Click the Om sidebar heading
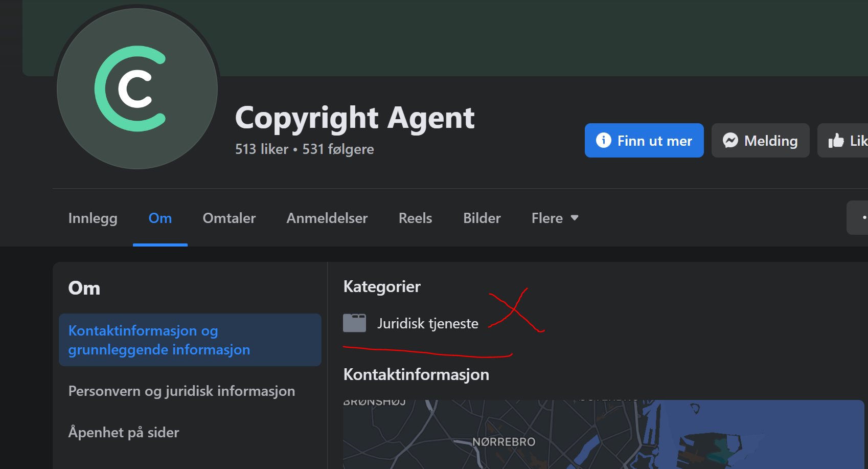This screenshot has height=469, width=868. coord(84,288)
